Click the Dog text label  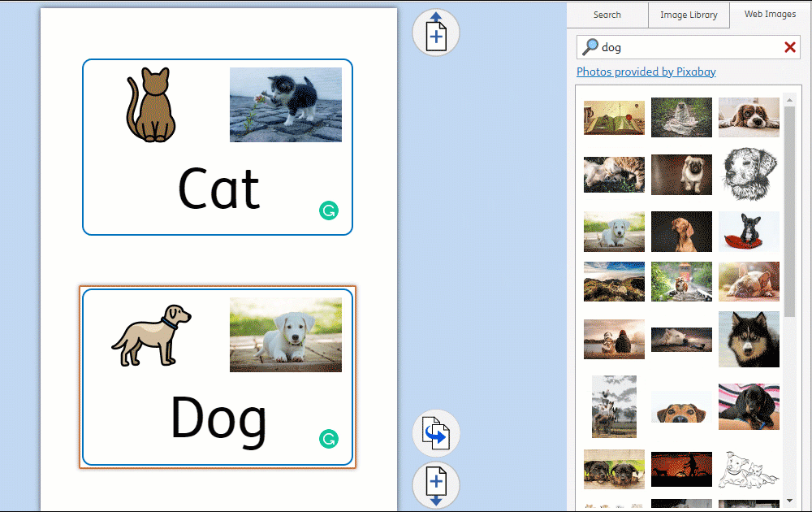point(218,420)
